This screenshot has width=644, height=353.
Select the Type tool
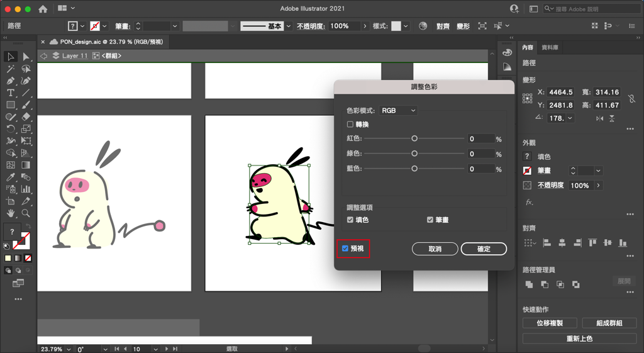(x=11, y=93)
